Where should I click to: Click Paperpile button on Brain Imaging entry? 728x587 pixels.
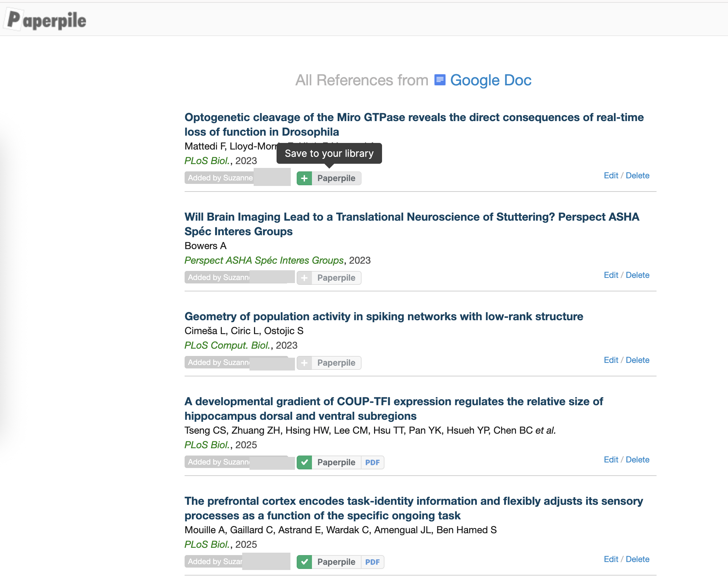tap(336, 278)
